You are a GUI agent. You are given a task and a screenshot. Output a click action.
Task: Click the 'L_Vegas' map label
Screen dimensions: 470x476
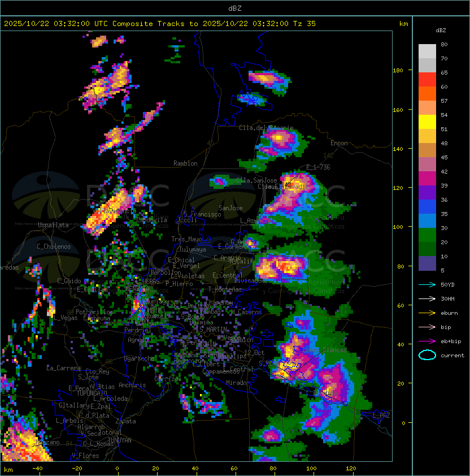point(66,318)
